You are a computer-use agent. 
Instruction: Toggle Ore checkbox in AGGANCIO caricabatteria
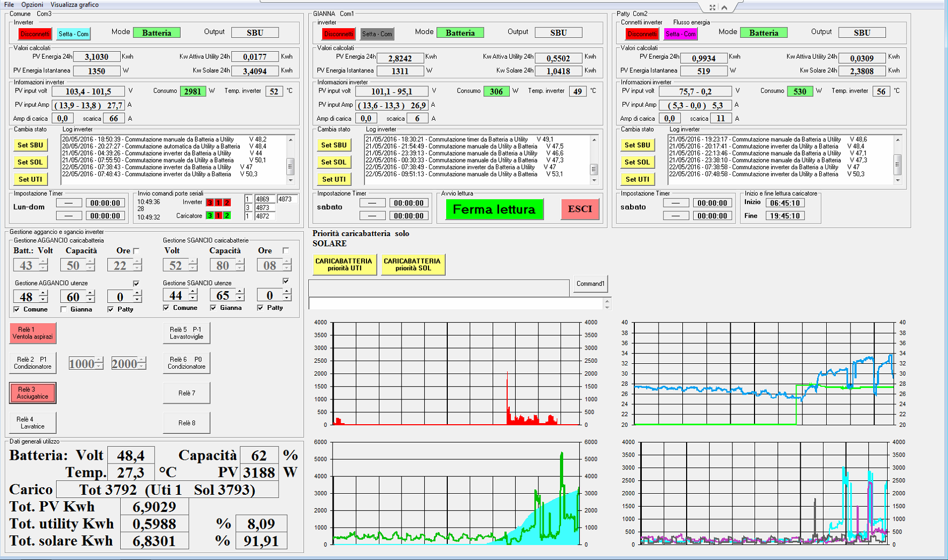pyautogui.click(x=136, y=251)
